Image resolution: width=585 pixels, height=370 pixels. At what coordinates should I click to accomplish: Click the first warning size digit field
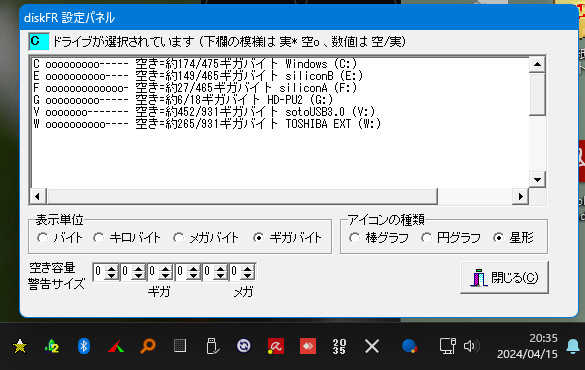98,272
